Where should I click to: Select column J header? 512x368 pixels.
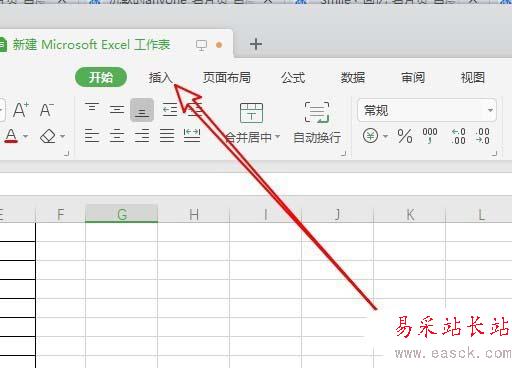(338, 214)
